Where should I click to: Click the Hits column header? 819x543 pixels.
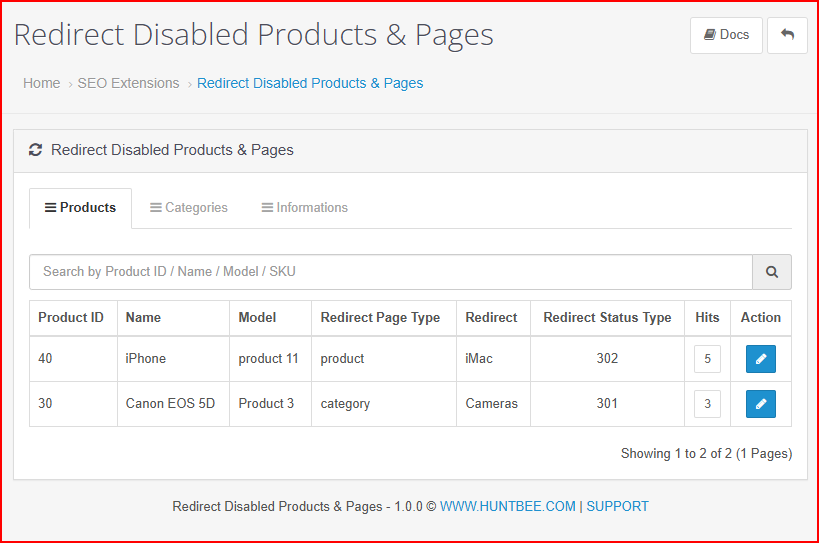pyautogui.click(x=707, y=317)
